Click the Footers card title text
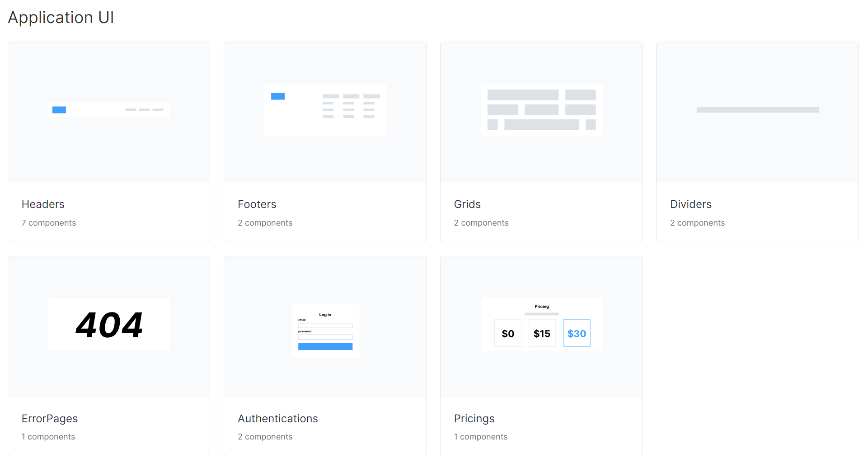868x463 pixels. pos(257,204)
